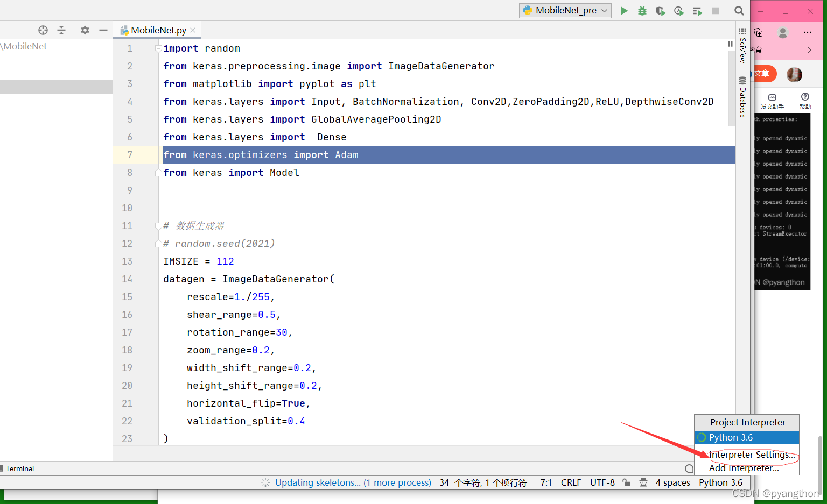The height and width of the screenshot is (504, 827).
Task: Run with coverage shield icon
Action: click(661, 11)
